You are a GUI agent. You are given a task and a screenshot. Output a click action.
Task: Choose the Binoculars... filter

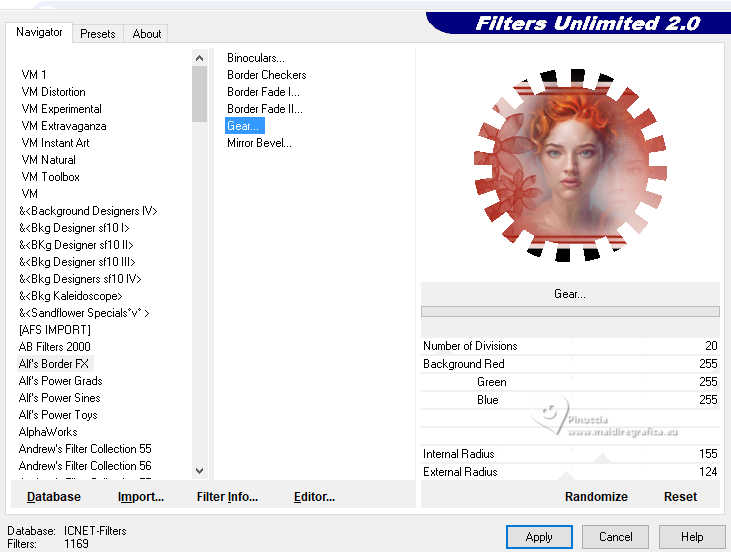[256, 58]
